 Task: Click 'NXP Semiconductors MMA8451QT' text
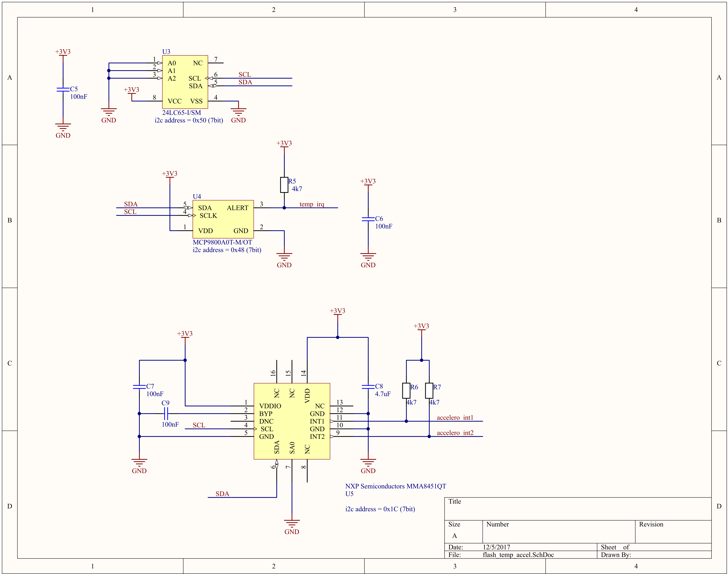(395, 486)
